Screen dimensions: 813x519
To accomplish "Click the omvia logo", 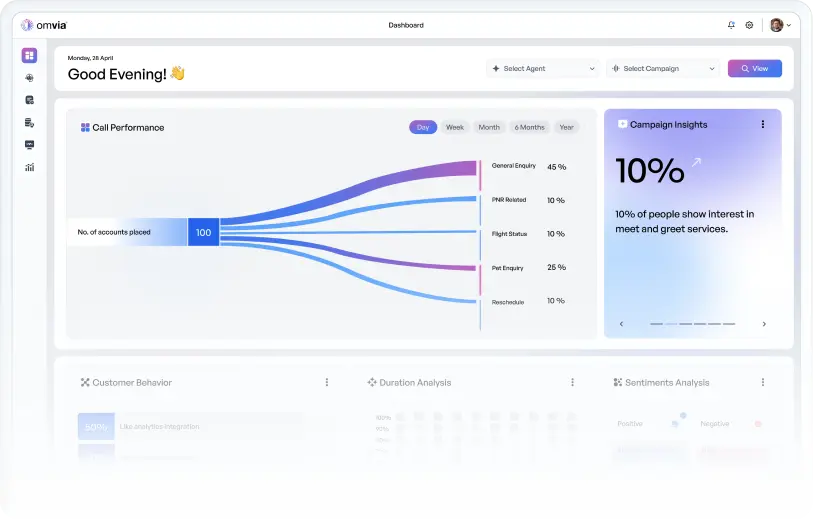I will click(44, 25).
